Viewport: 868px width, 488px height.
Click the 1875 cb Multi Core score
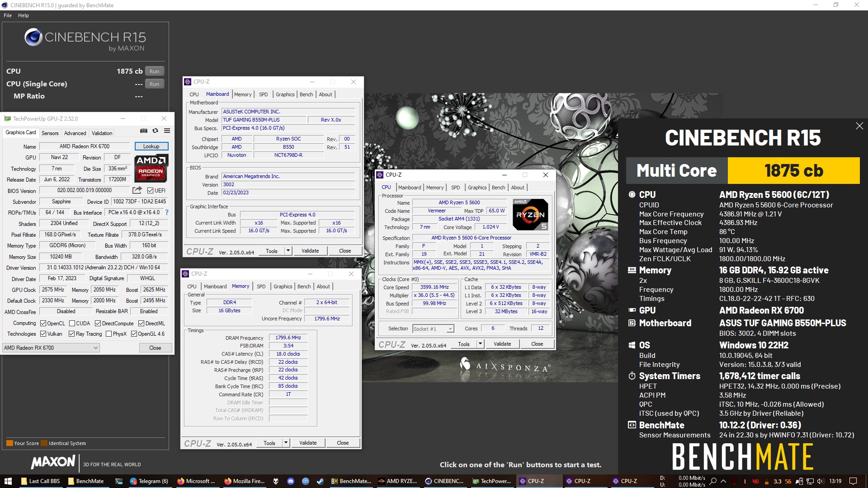click(793, 171)
